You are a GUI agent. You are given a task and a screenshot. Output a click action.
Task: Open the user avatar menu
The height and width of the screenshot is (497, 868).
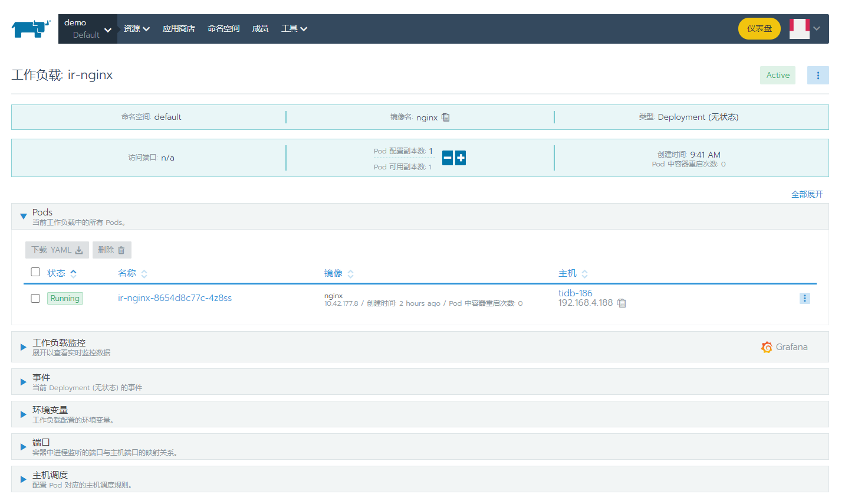800,28
